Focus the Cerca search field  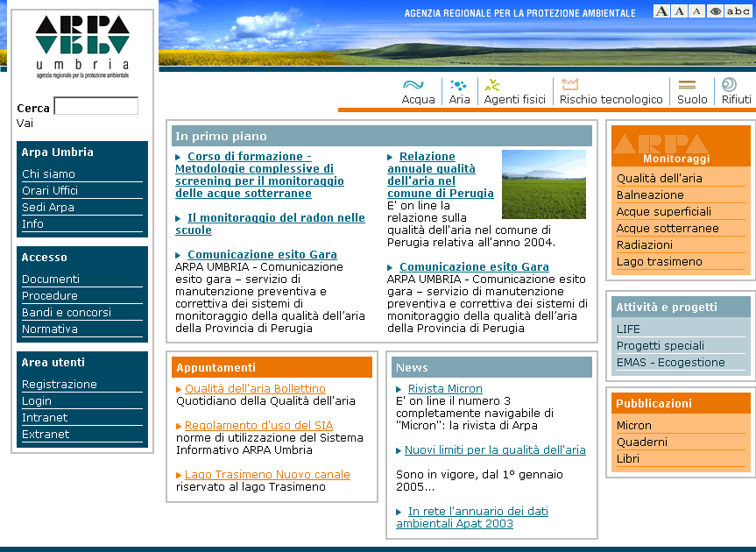click(96, 105)
